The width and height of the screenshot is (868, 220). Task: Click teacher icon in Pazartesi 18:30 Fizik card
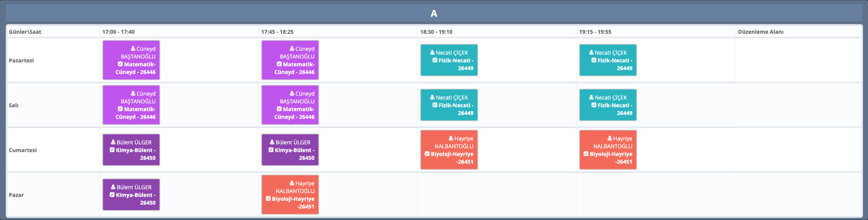click(x=432, y=53)
